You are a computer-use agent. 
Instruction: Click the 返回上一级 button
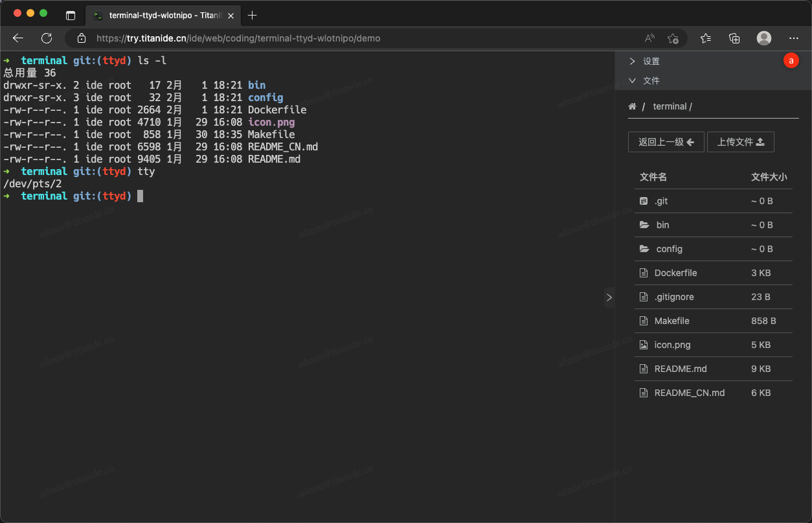(x=666, y=142)
